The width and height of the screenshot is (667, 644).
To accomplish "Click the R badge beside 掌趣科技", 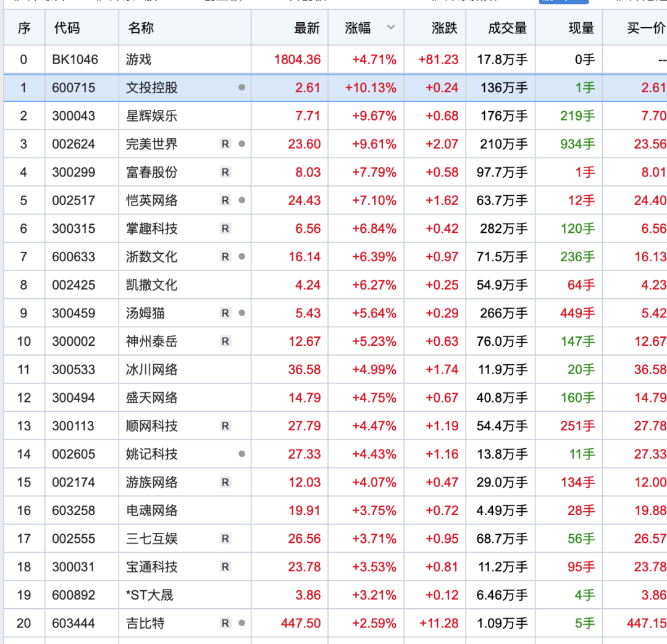I will click(225, 228).
